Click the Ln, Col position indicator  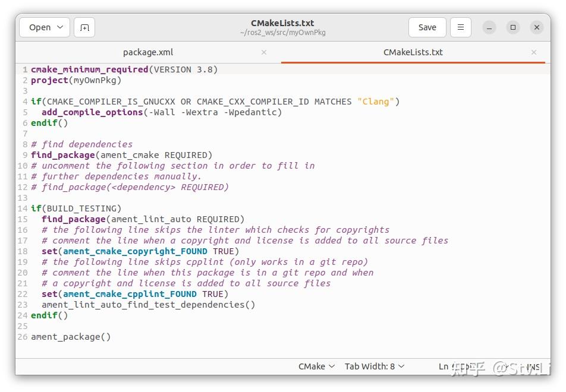coord(458,367)
